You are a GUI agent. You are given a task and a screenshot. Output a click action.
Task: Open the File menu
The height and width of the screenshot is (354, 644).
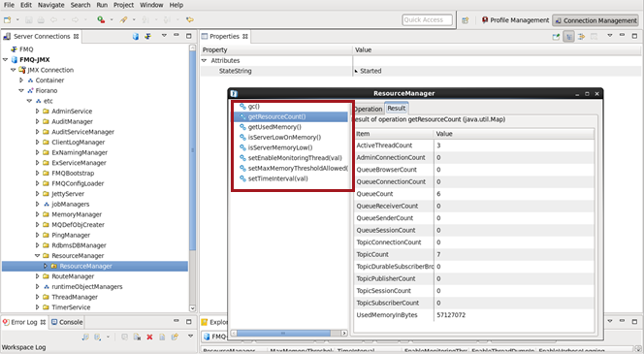click(x=9, y=5)
